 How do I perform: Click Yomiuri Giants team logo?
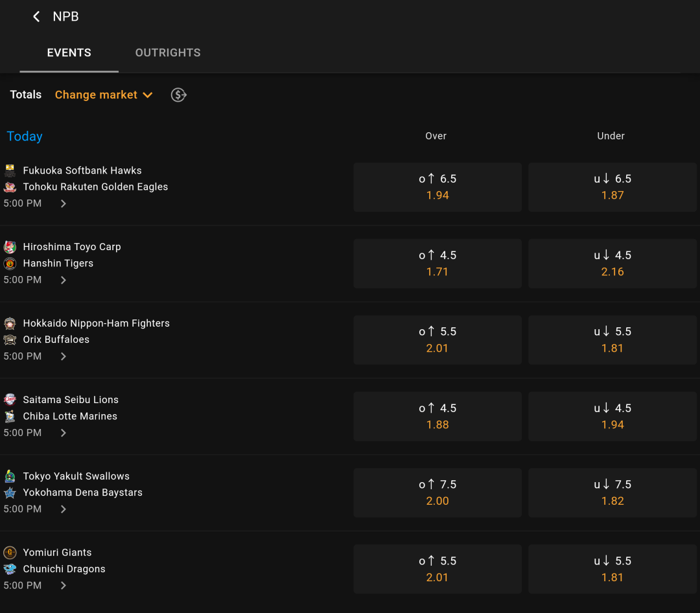point(10,553)
